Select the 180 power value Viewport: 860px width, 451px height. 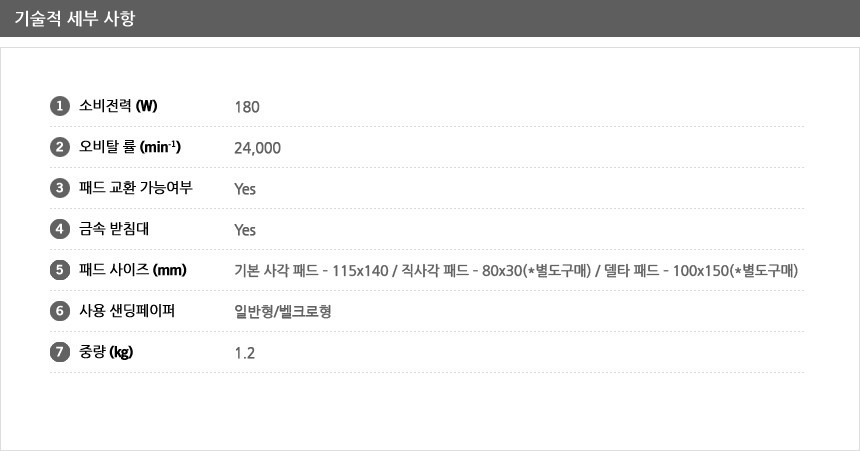(247, 107)
